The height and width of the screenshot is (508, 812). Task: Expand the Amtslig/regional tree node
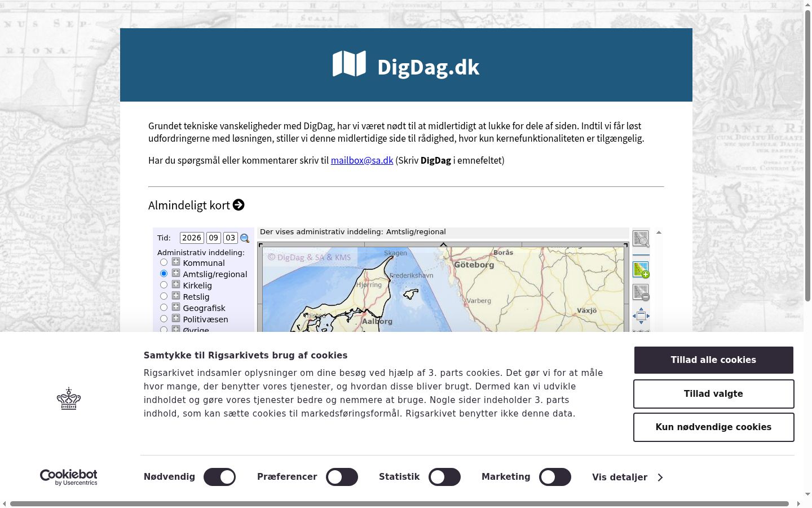176,273
